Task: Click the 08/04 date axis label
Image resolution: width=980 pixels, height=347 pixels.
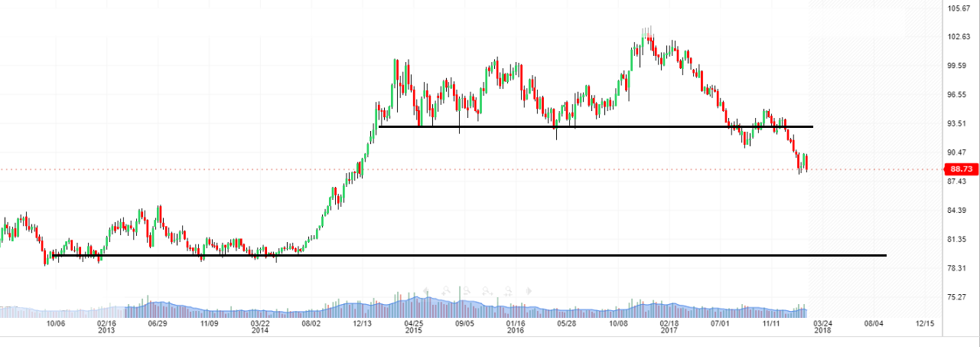Action: (874, 324)
